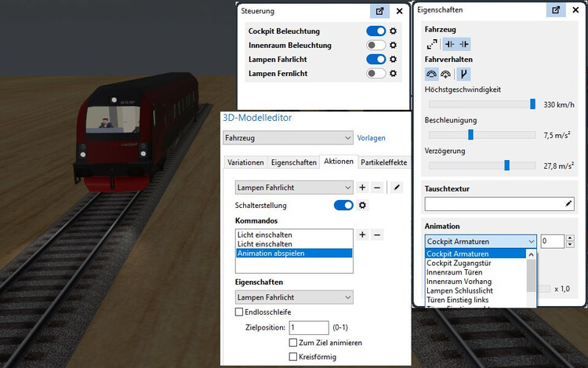
Task: Click the gear icon next to Schalterstellung
Action: tap(363, 206)
